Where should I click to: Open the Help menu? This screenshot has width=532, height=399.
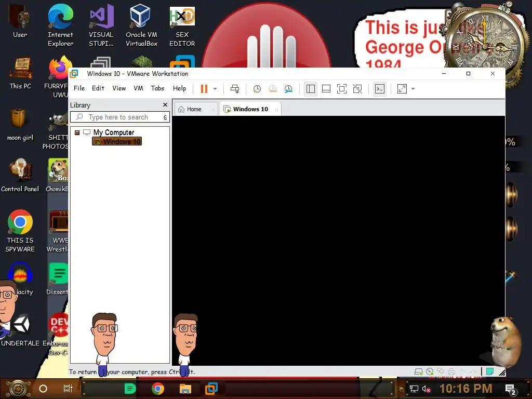click(179, 88)
